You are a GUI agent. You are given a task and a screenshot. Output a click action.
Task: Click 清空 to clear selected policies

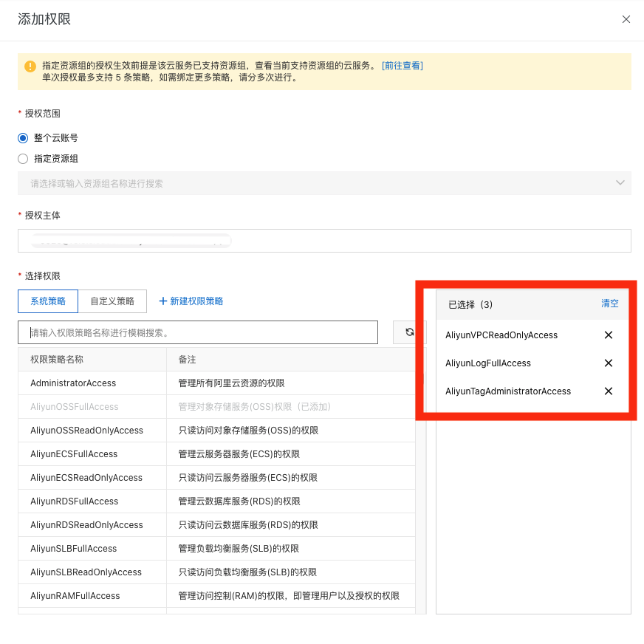point(609,304)
